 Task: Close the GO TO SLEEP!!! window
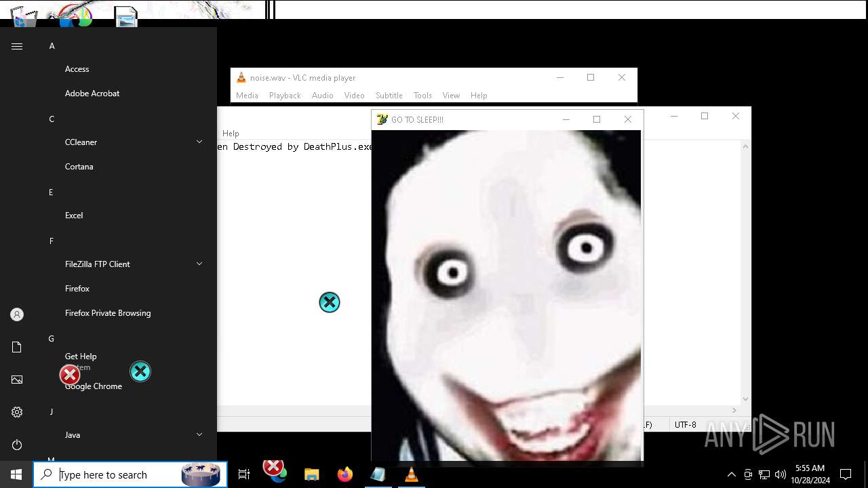[627, 119]
